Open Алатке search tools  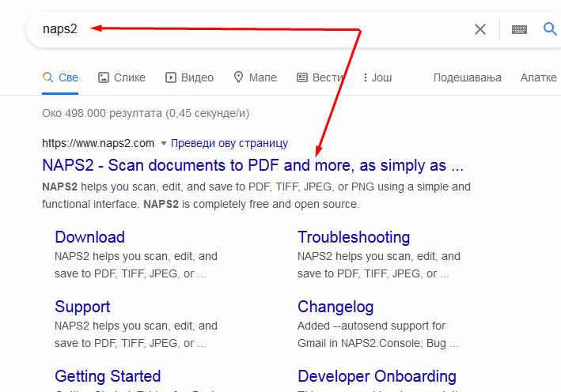[x=539, y=77]
